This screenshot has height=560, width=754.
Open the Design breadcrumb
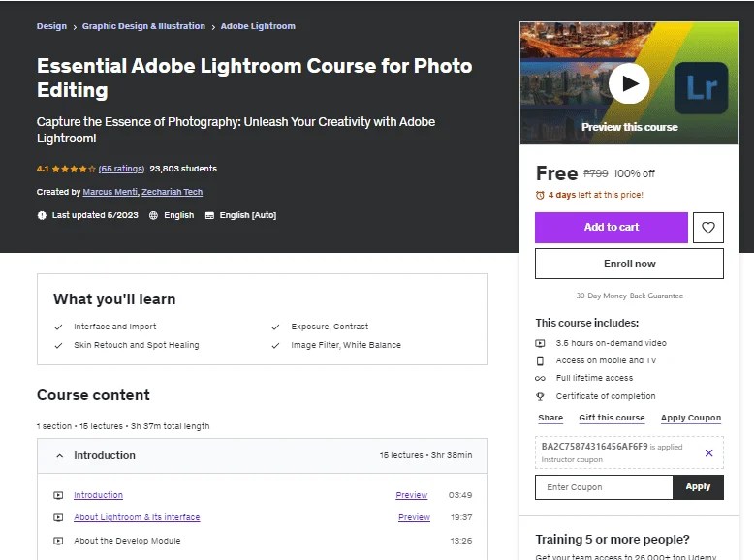51,26
